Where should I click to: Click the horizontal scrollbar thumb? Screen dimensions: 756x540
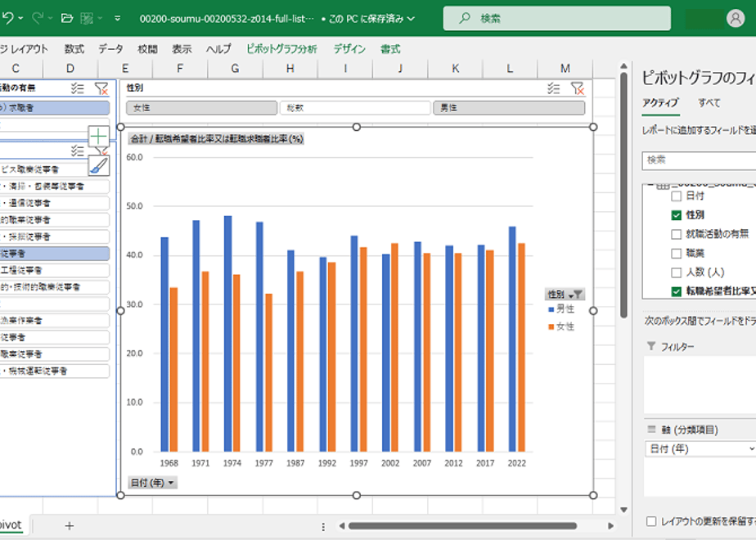click(x=462, y=525)
